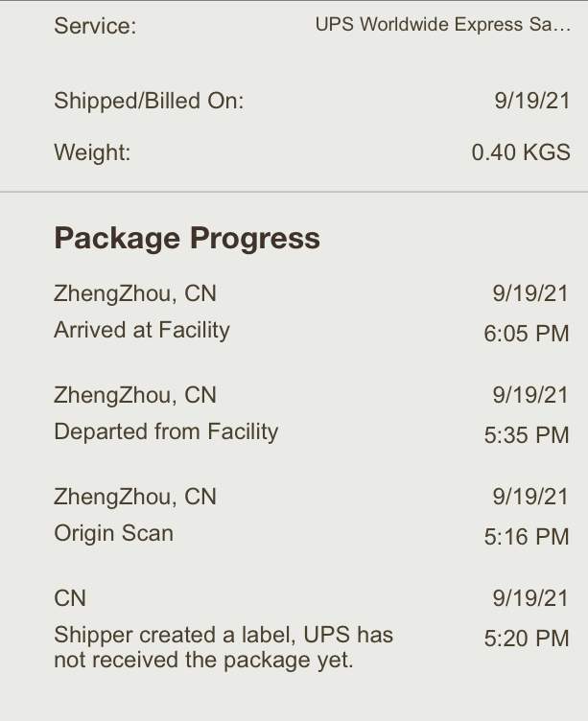Click the Package Progress heading
588x721 pixels.
[187, 238]
